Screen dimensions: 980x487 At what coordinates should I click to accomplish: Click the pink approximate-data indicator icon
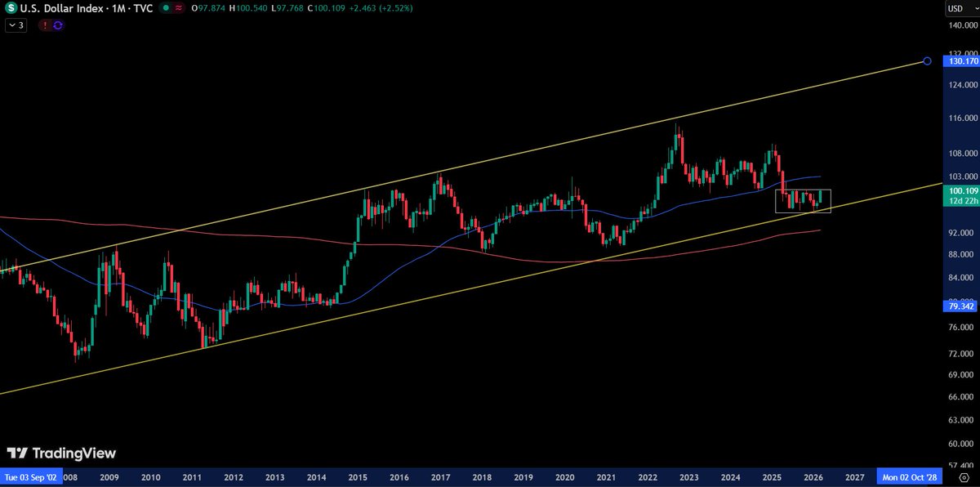(x=179, y=8)
